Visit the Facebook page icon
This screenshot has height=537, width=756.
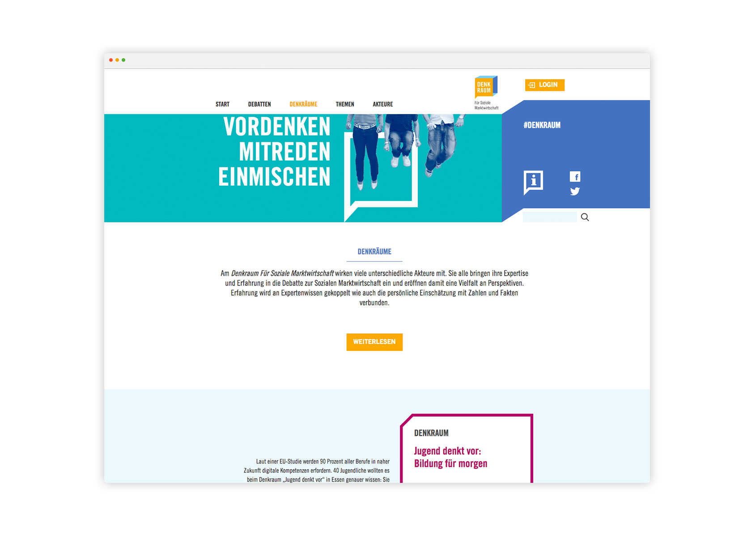tap(575, 177)
